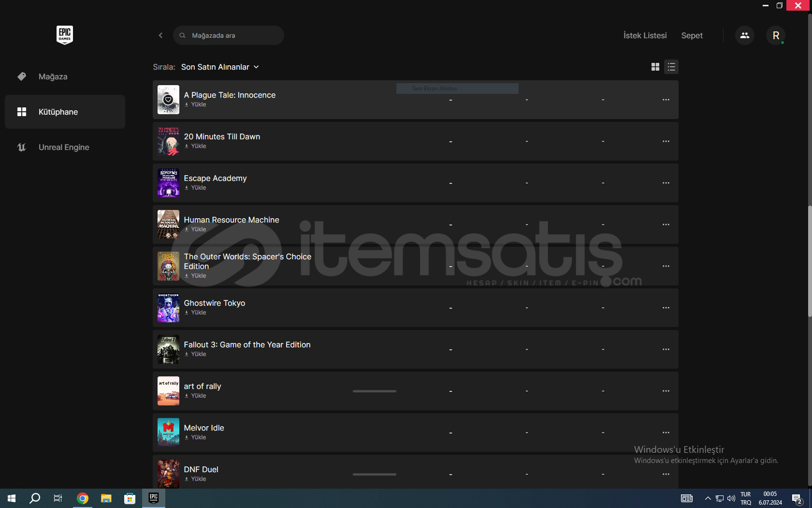
Task: Open more options for art of rally
Action: 666,391
